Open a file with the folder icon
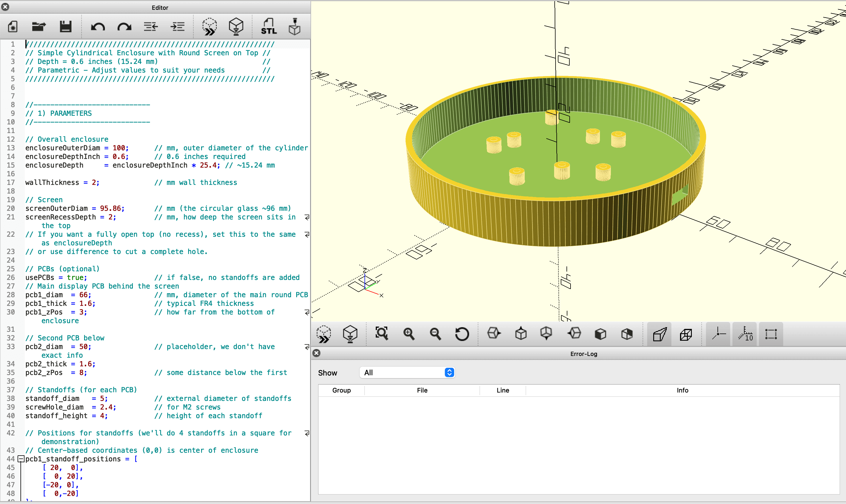This screenshot has height=504, width=846. [39, 26]
